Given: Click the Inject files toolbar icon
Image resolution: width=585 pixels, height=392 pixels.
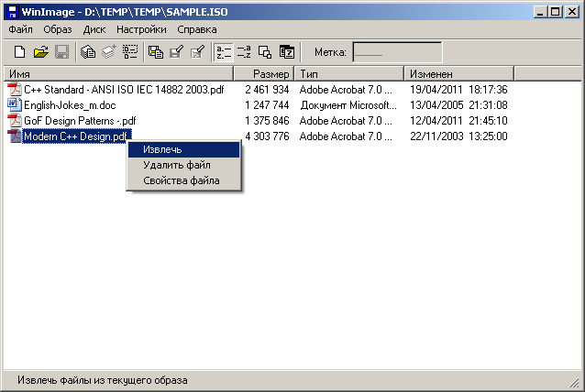Looking at the screenshot, I should point(156,52).
